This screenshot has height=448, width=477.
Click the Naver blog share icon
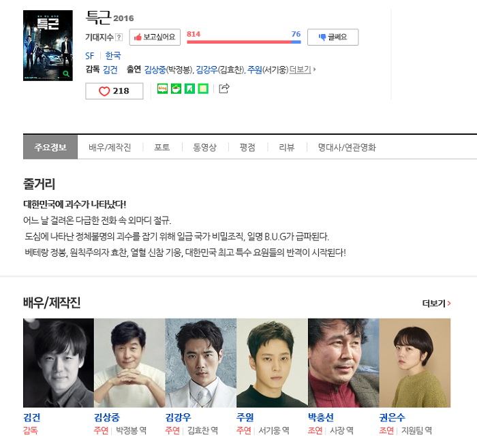tap(162, 89)
